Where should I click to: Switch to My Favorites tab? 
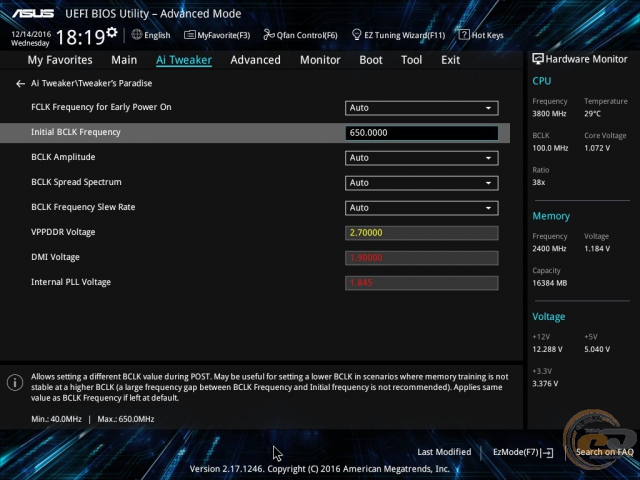point(60,60)
